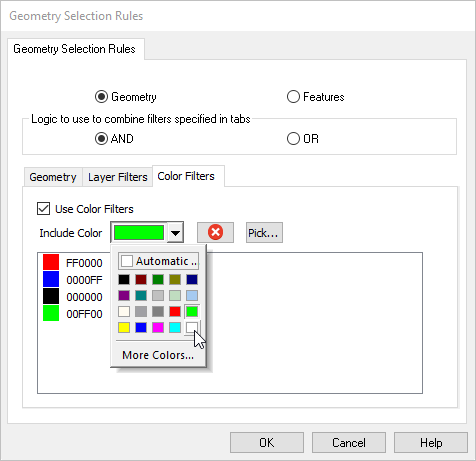476x461 pixels.
Task: Click the Pick... button
Action: click(x=264, y=233)
